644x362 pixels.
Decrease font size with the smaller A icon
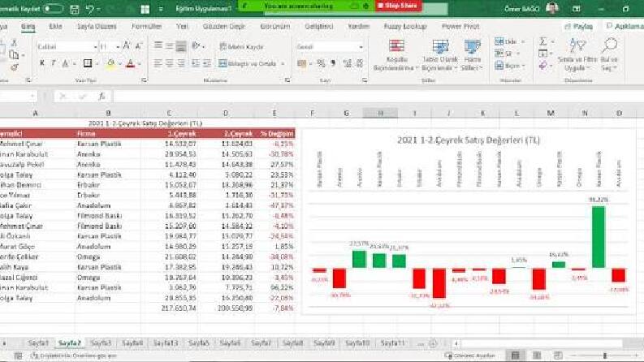(138, 46)
